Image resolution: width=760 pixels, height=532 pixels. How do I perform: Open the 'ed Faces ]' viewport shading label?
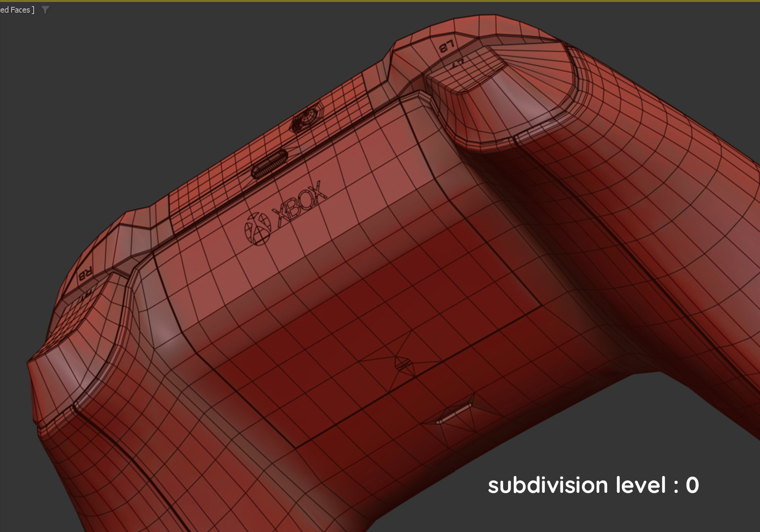click(x=17, y=10)
